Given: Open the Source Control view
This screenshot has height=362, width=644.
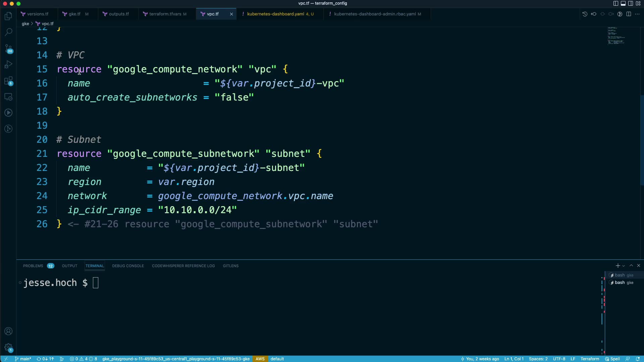Looking at the screenshot, I should 8,49.
